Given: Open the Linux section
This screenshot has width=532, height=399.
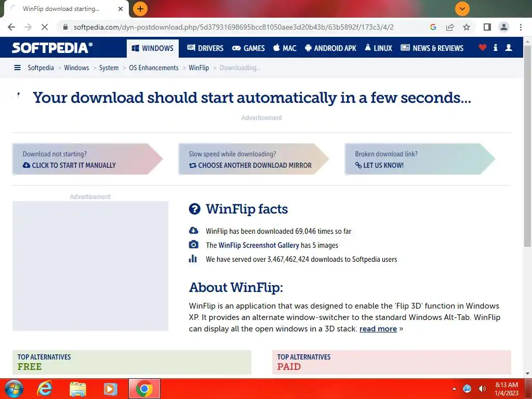Looking at the screenshot, I should click(378, 48).
